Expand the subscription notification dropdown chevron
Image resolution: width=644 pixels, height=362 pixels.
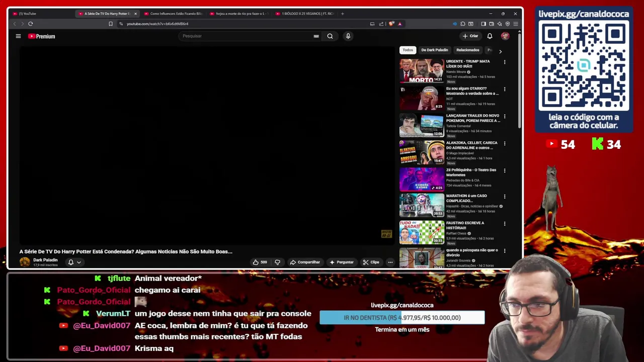pos(79,262)
